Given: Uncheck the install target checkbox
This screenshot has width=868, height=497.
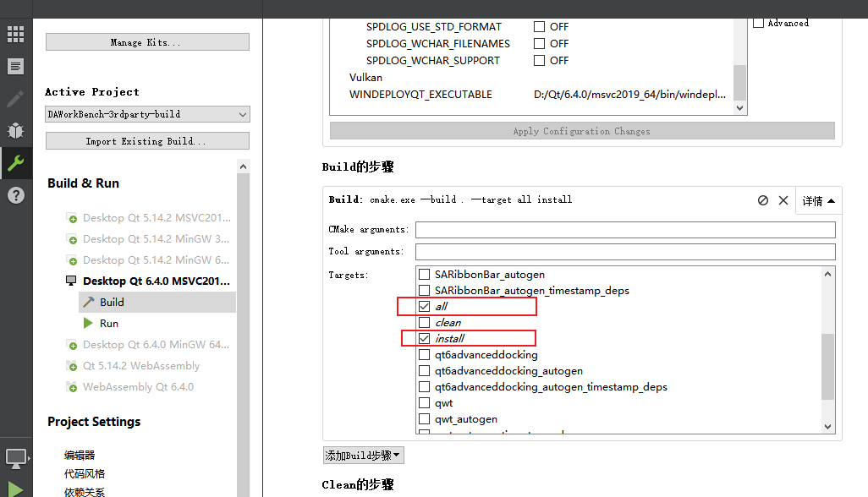Looking at the screenshot, I should click(424, 338).
